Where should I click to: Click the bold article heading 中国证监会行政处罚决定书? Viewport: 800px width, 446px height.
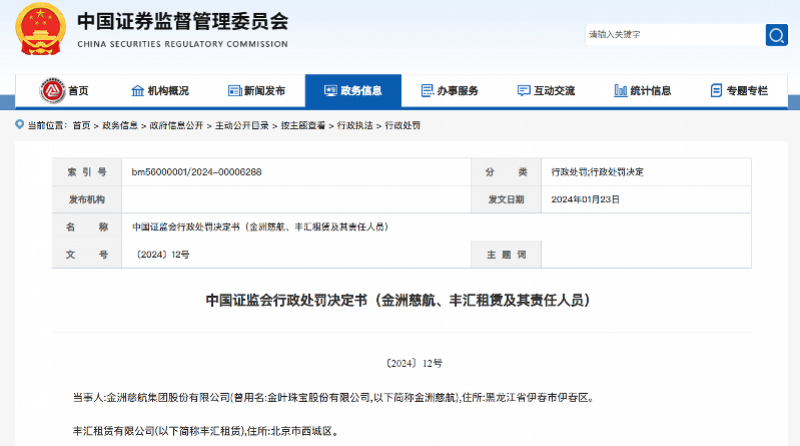(x=398, y=300)
